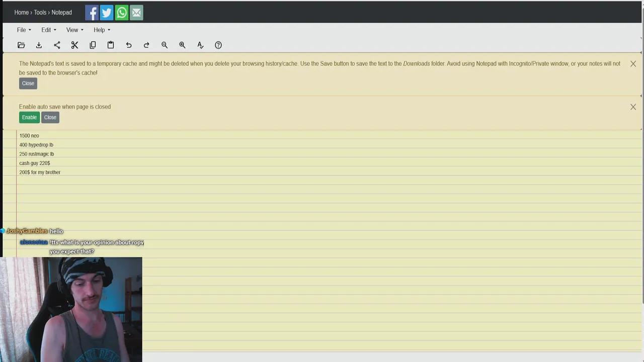Share via email icon

[136, 13]
